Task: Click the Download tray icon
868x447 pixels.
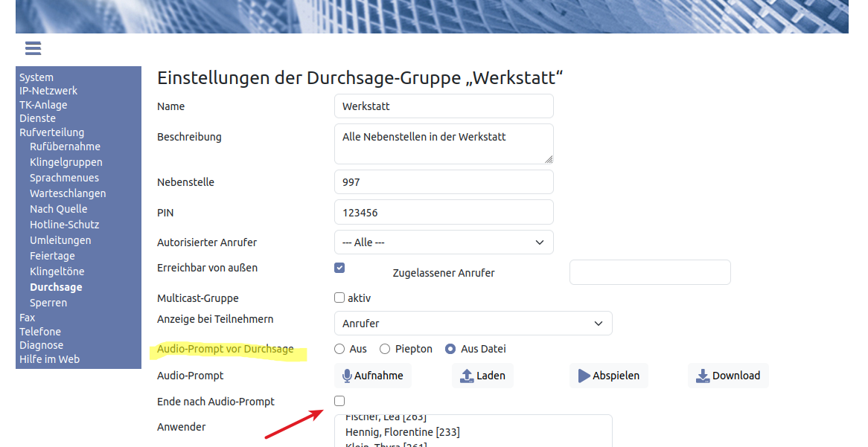Action: tap(703, 376)
